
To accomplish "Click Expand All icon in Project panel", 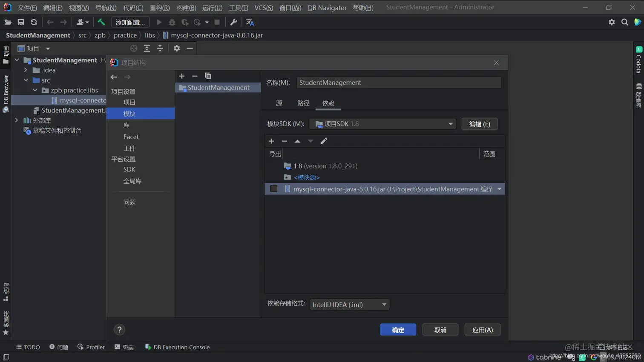I will click(x=147, y=48).
